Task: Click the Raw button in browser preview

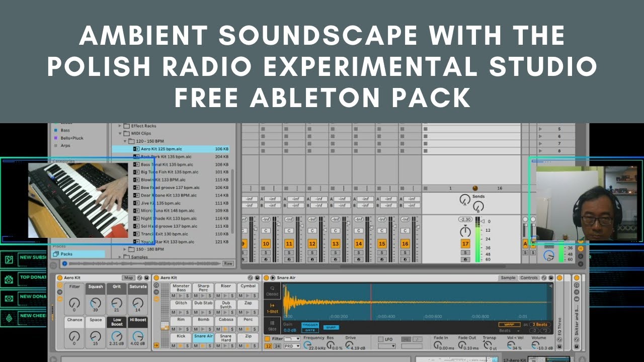Action: [x=228, y=263]
